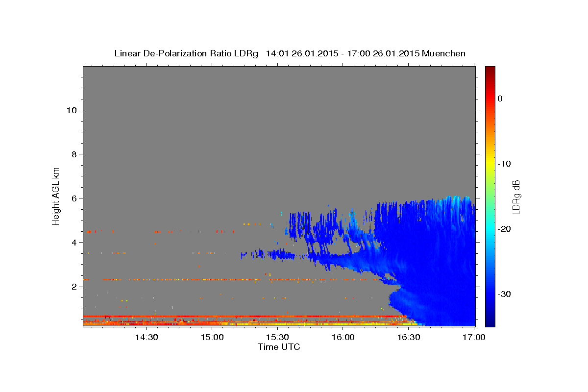Click the dark red top of the colorbar

(490, 71)
